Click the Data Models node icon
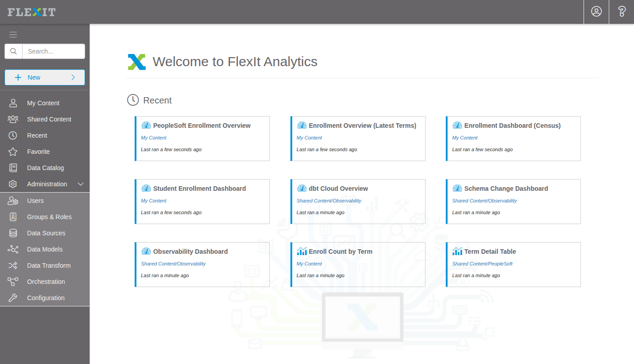This screenshot has width=634, height=364. (x=13, y=249)
